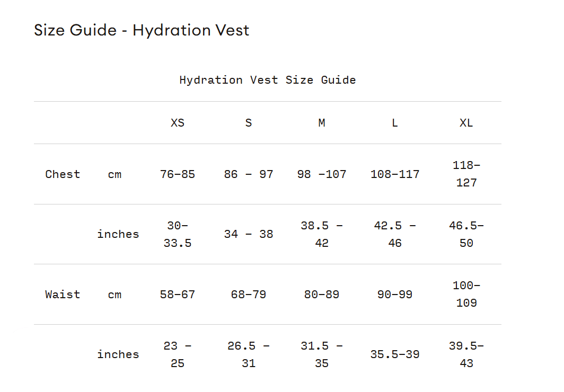
Task: Click the cm unit label in Waist row
Action: point(114,295)
